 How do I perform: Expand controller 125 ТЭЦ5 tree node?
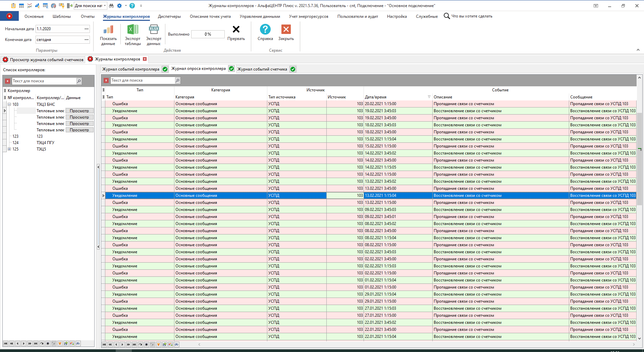[9, 149]
